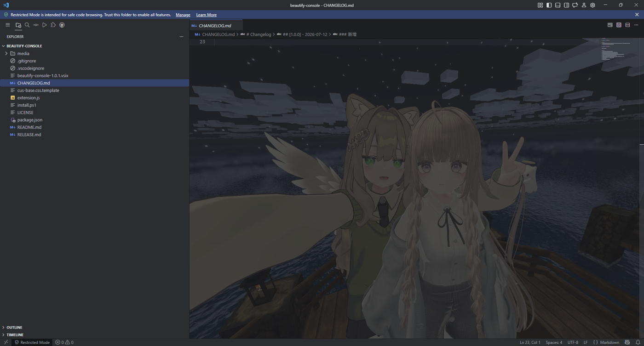The height and width of the screenshot is (346, 644).
Task: Open LICENSE file
Action: (x=94, y=112)
